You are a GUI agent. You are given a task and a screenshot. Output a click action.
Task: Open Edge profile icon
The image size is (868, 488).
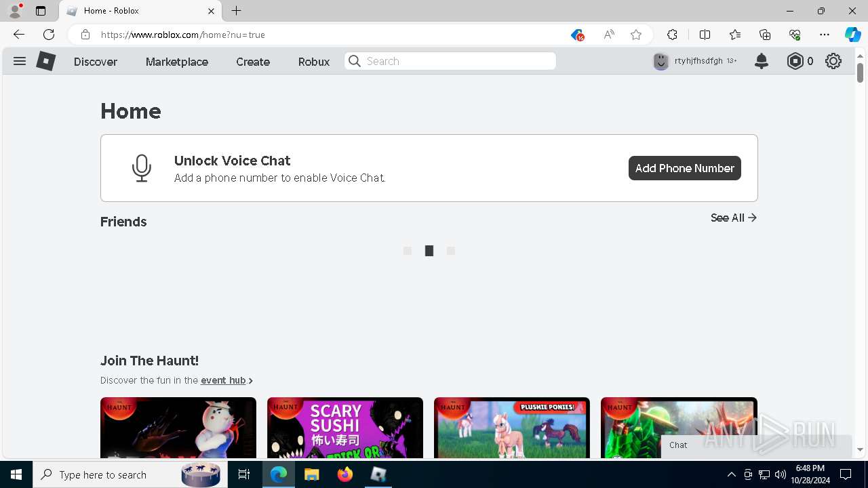(x=15, y=11)
